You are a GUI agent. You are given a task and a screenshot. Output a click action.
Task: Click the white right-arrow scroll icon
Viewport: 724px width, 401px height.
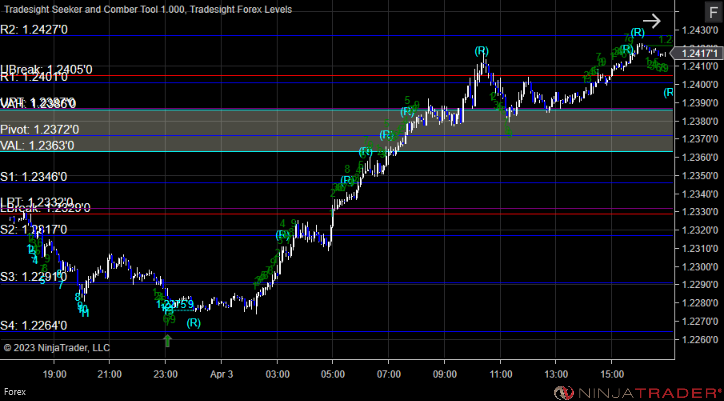tap(652, 21)
